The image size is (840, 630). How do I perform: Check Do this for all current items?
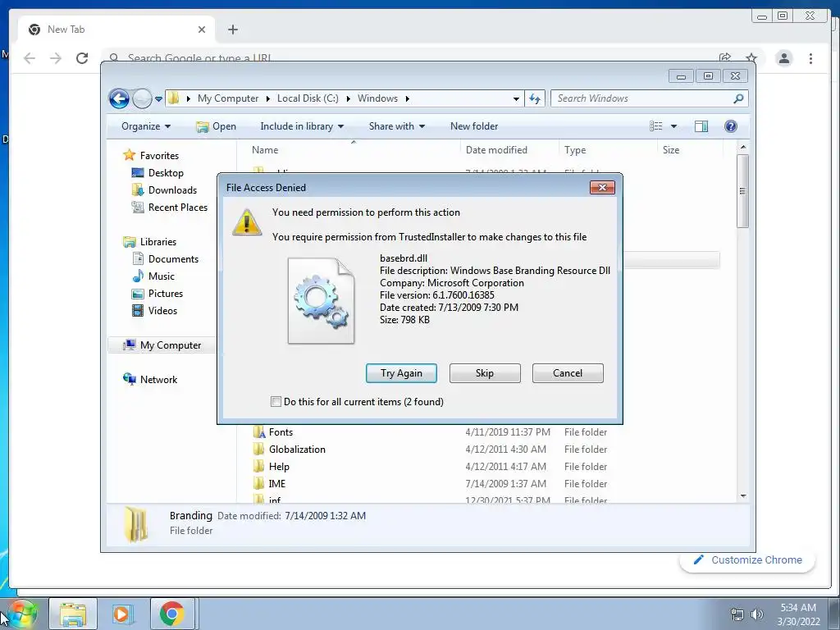tap(276, 402)
